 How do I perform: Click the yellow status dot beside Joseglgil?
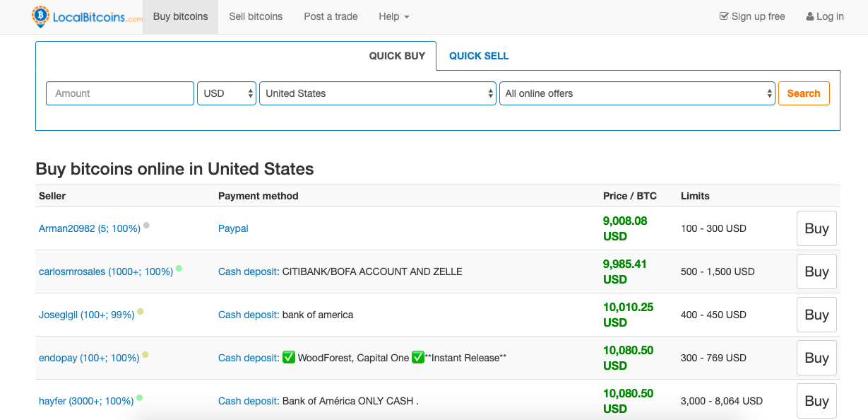(141, 312)
